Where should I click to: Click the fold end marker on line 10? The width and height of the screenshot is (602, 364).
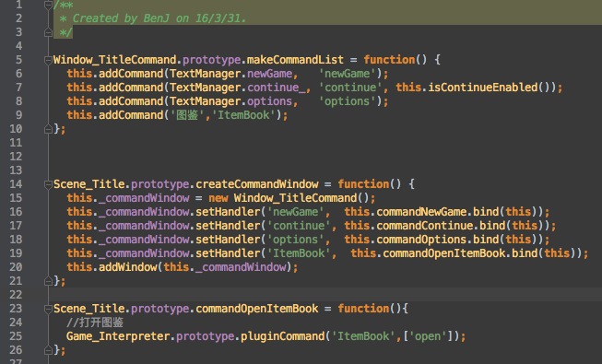tap(48, 129)
